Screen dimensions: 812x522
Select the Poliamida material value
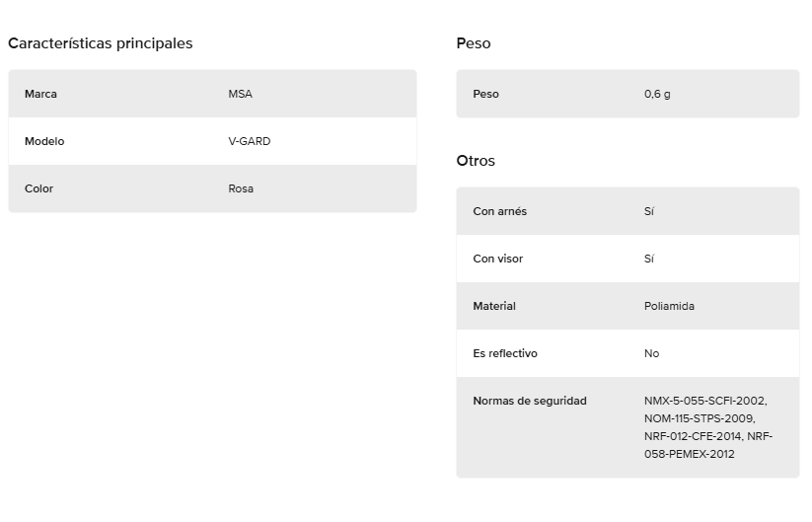tap(669, 306)
